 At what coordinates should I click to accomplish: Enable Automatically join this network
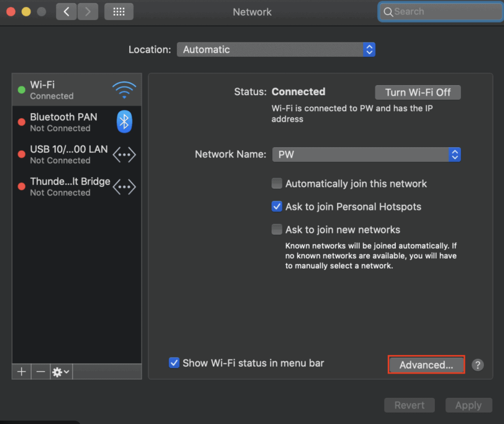pos(277,183)
